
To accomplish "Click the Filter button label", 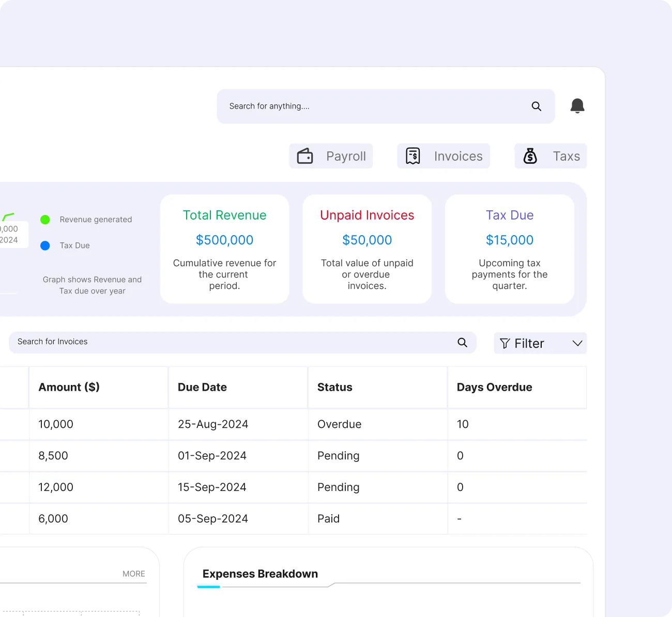I will click(x=529, y=344).
